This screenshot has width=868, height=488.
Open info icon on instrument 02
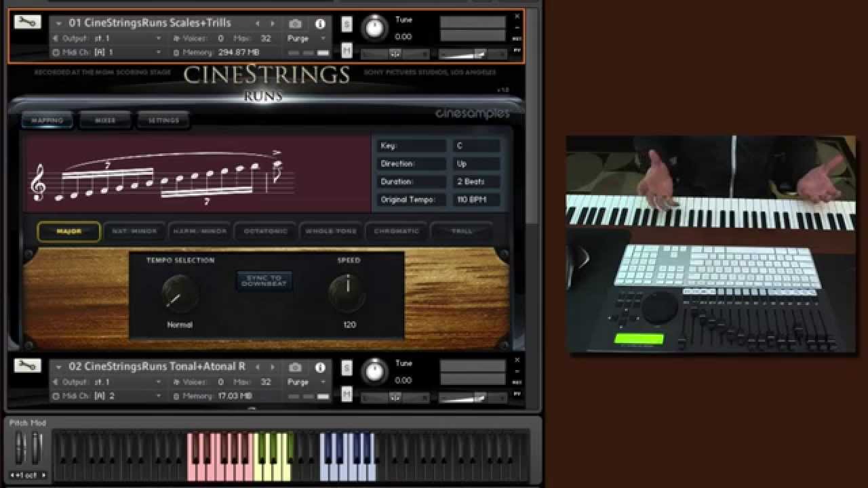[x=320, y=367]
